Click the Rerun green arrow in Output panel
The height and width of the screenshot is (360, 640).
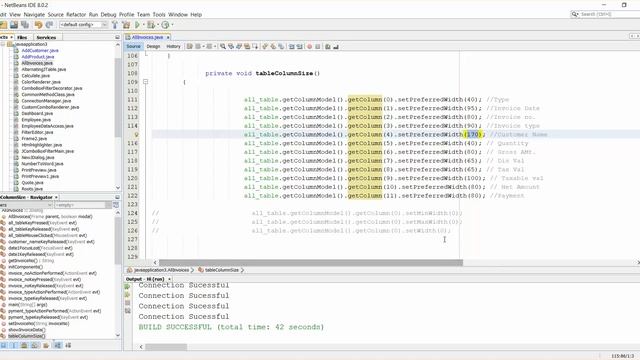tap(127, 287)
